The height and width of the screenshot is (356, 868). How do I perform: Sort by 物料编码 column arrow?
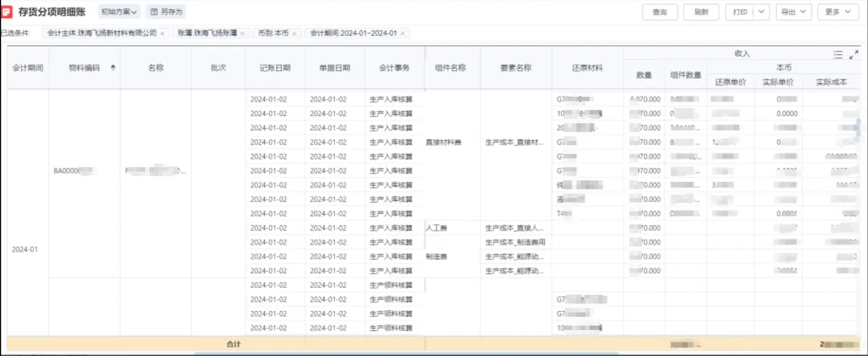[113, 67]
